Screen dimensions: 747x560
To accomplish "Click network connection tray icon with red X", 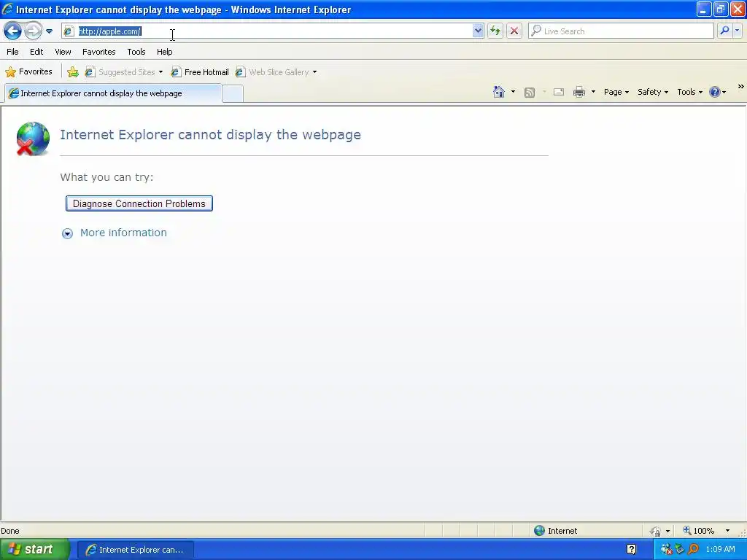I will [666, 550].
